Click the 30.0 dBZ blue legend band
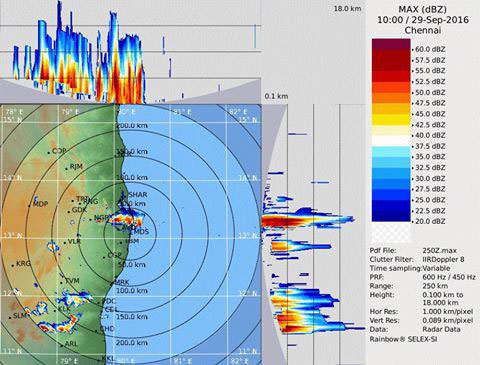This screenshot has width=480, height=365. [x=391, y=173]
